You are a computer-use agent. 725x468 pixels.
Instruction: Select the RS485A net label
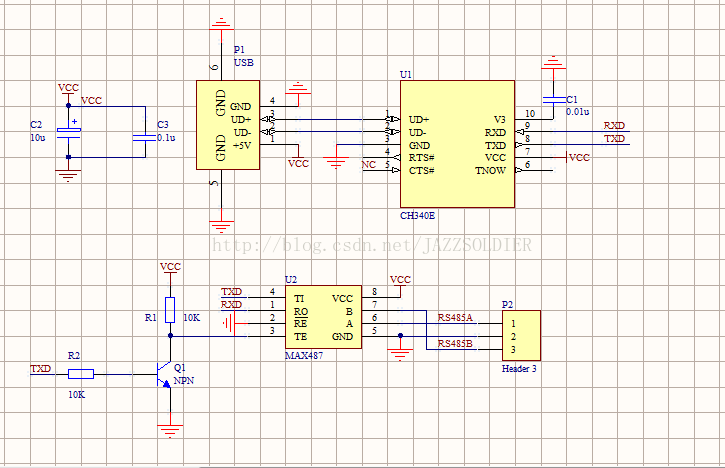click(455, 318)
